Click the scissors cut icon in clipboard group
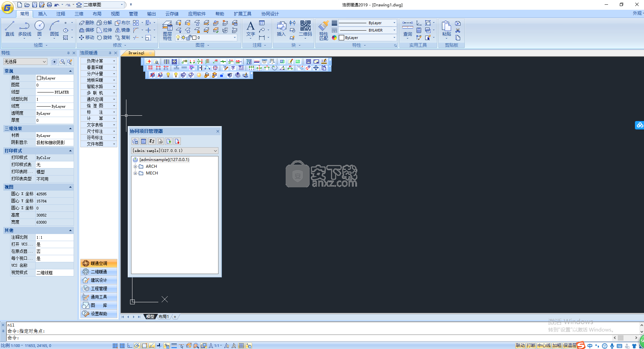 click(x=458, y=31)
